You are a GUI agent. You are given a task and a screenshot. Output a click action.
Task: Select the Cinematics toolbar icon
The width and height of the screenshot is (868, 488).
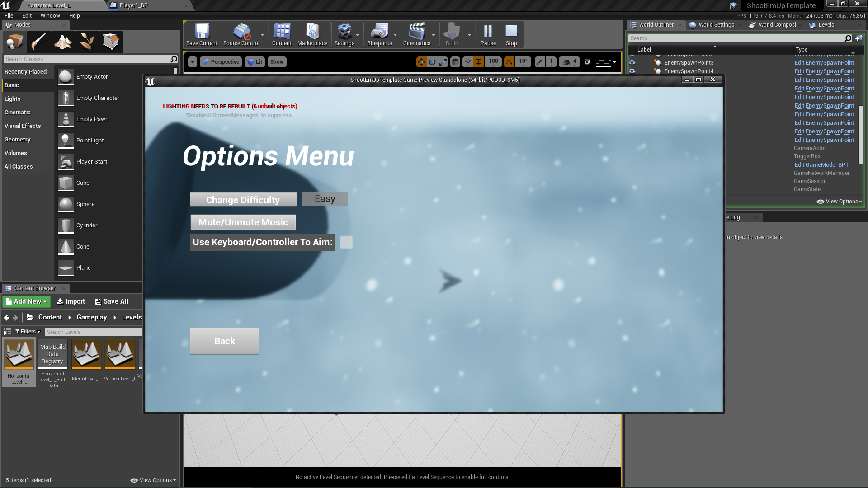click(x=417, y=33)
